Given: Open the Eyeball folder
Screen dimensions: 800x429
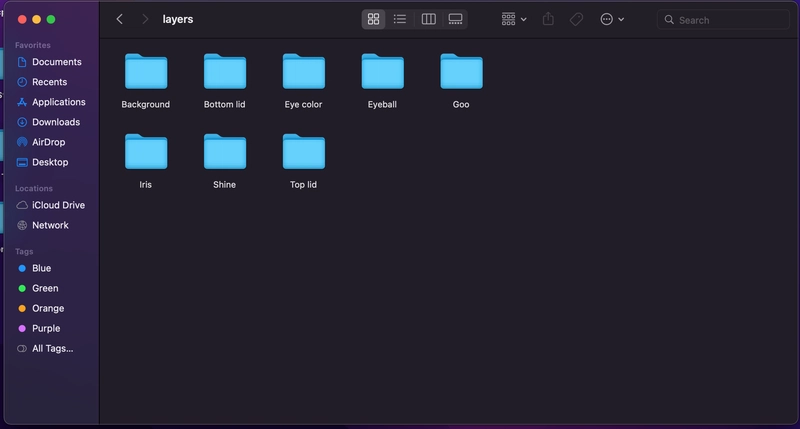Looking at the screenshot, I should click(x=383, y=71).
